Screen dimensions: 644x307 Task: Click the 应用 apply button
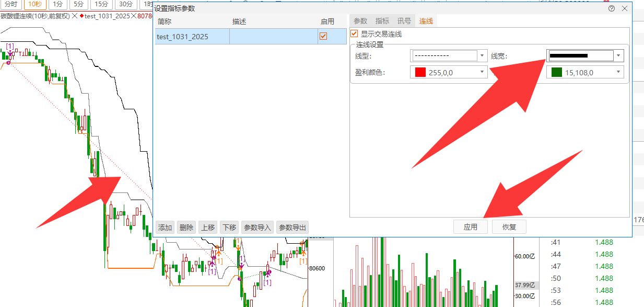click(x=471, y=227)
